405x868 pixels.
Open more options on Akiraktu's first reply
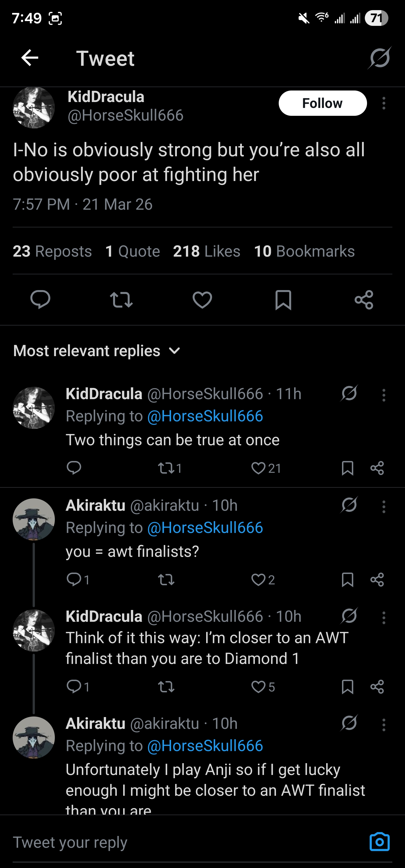[383, 506]
